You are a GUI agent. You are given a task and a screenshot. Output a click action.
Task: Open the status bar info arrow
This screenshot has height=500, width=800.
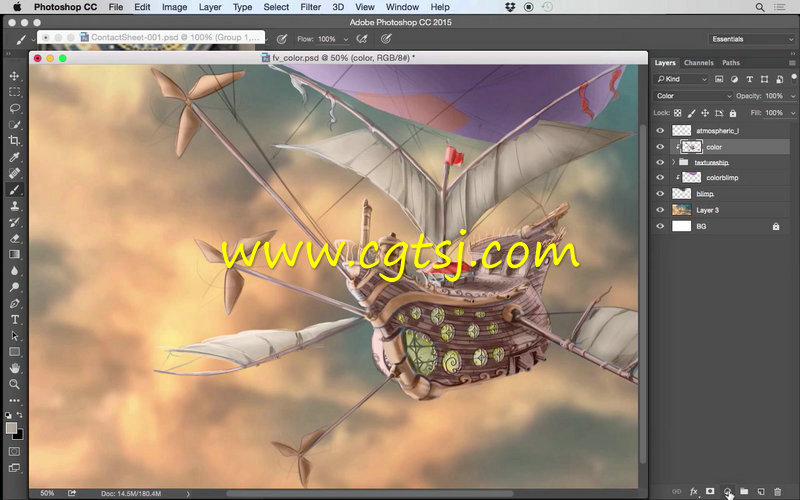tap(188, 493)
